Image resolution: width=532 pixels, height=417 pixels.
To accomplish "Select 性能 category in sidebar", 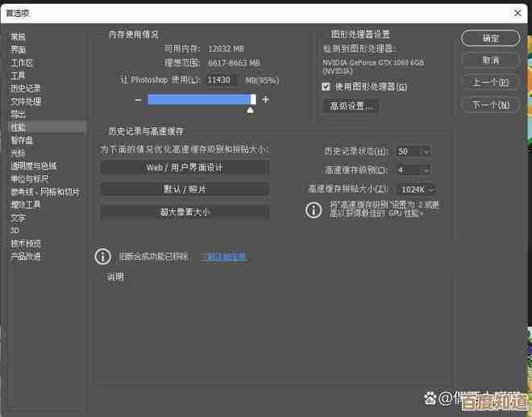I will coord(48,127).
